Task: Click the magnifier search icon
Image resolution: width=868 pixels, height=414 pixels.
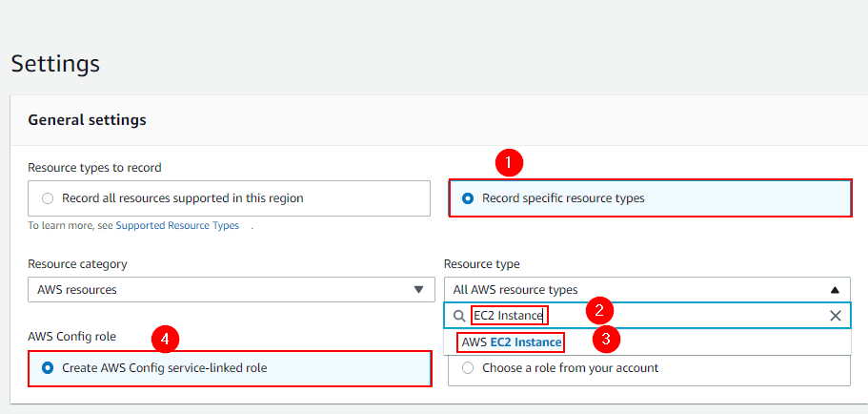Action: 459,316
